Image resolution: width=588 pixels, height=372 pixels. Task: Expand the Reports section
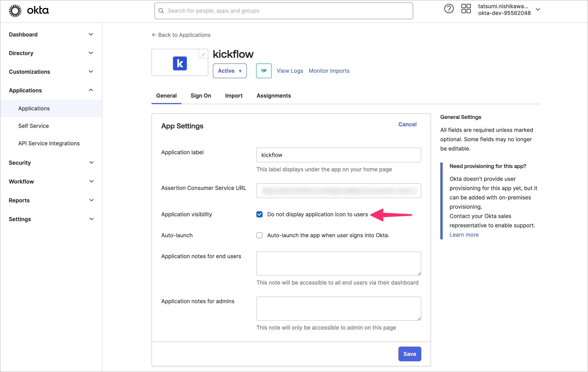(x=51, y=200)
